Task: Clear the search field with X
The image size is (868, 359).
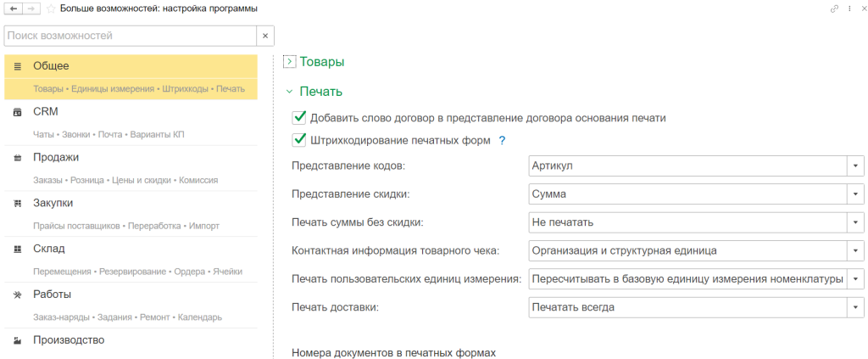Action: click(265, 36)
